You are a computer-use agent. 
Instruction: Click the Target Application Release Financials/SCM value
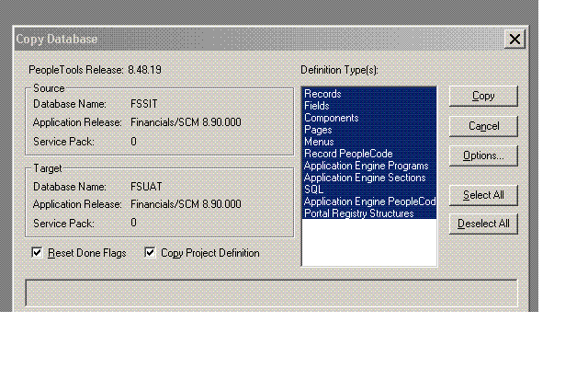186,204
